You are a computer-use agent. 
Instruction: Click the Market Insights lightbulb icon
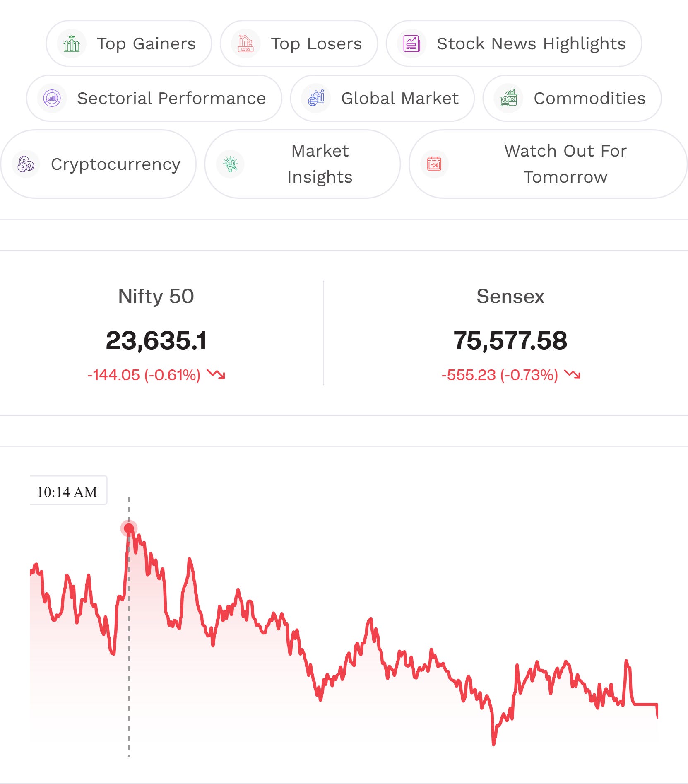230,164
